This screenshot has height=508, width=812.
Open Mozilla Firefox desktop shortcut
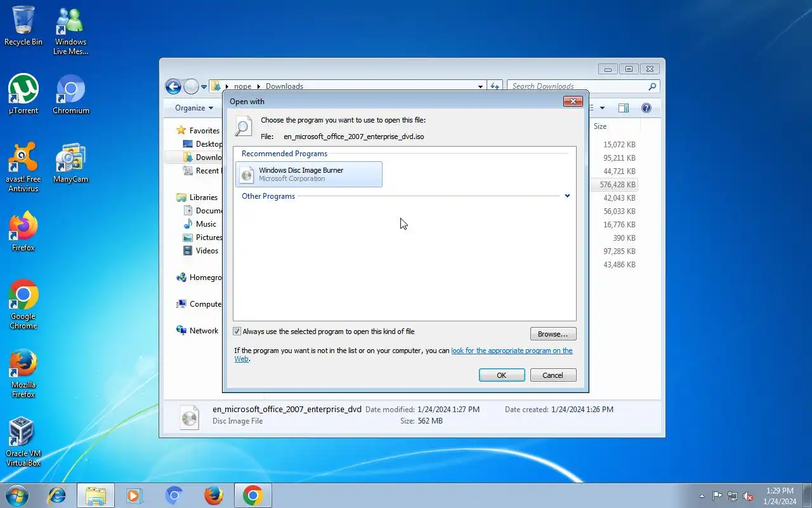[23, 373]
